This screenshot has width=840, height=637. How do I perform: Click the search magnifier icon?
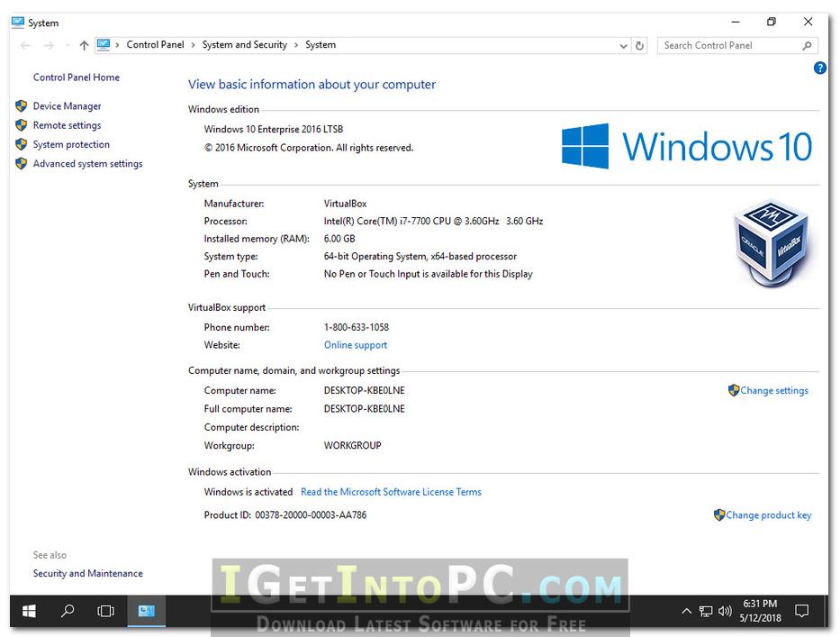(807, 46)
